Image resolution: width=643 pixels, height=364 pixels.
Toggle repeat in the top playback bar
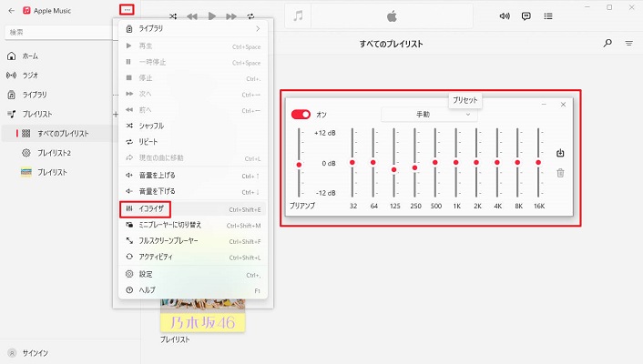click(250, 16)
